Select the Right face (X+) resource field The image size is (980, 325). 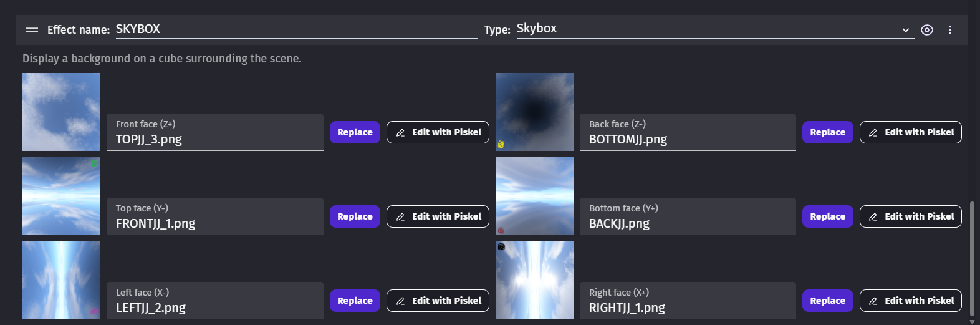click(x=688, y=301)
